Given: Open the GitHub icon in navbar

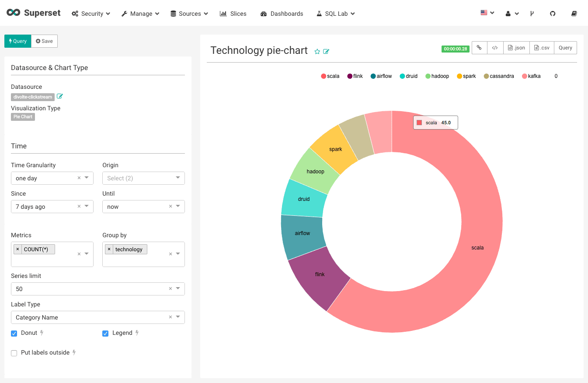Looking at the screenshot, I should pos(553,14).
